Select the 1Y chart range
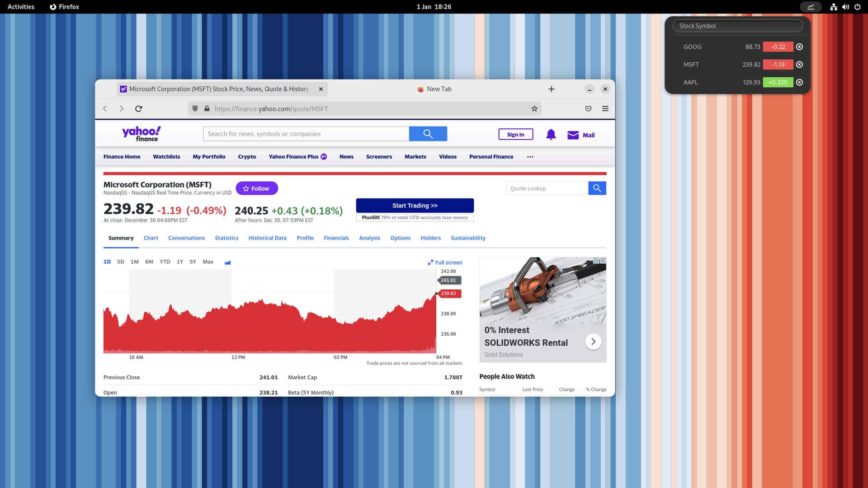Image resolution: width=868 pixels, height=488 pixels. coord(180,262)
